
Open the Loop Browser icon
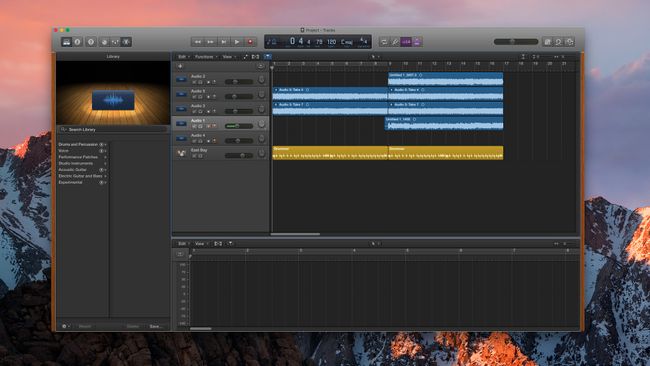[x=558, y=42]
